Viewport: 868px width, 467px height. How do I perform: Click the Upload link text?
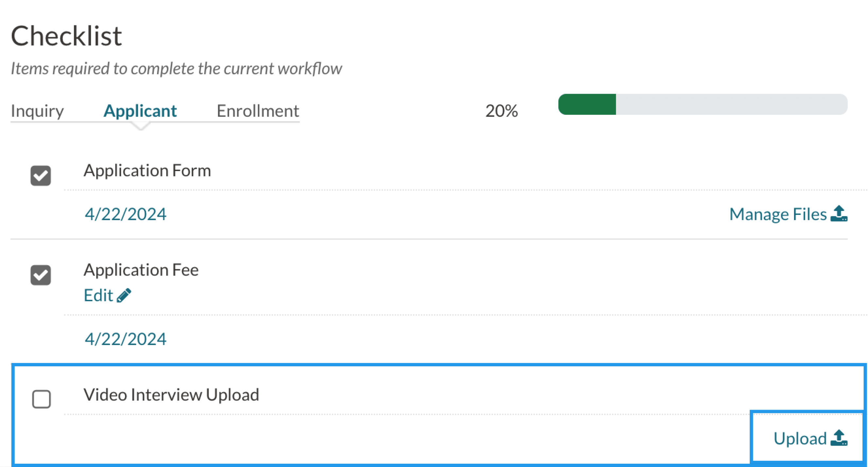(800, 438)
